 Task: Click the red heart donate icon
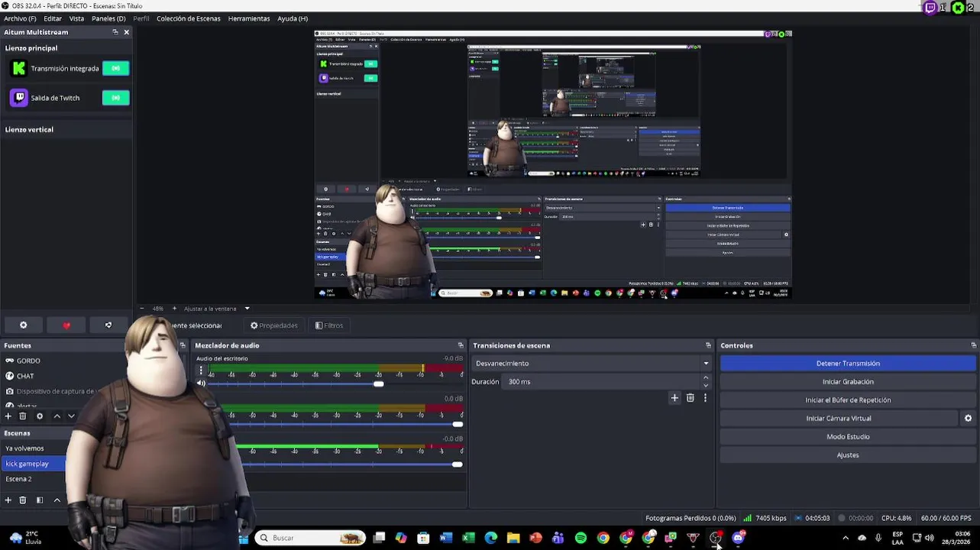66,325
